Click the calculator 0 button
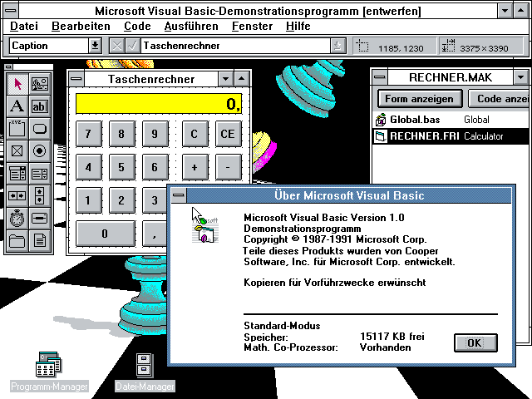This screenshot has height=399, width=532. pyautogui.click(x=106, y=234)
